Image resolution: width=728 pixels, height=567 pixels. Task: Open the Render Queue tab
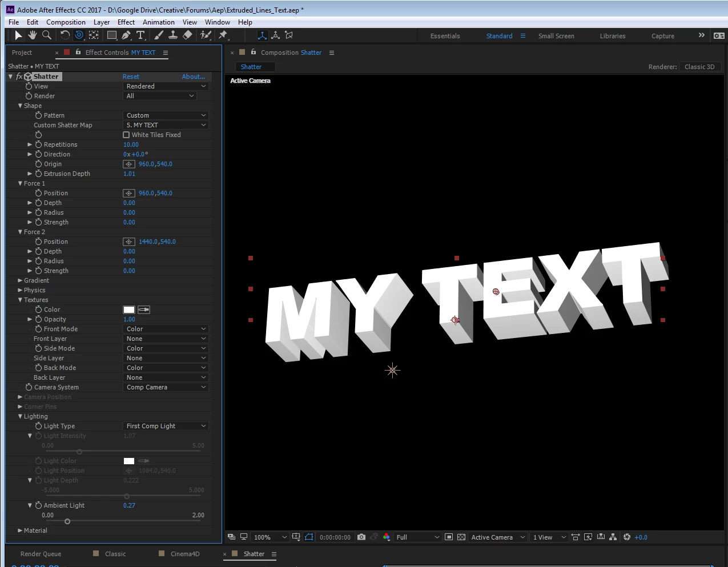click(x=41, y=554)
